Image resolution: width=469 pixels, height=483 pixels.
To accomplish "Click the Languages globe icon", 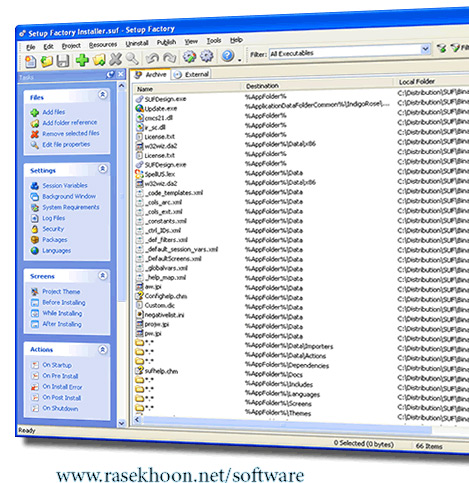I will pos(35,251).
